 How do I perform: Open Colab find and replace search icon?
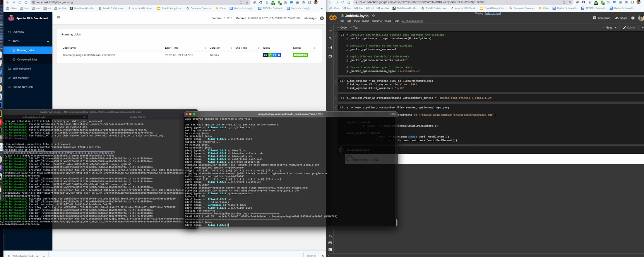[x=330, y=39]
